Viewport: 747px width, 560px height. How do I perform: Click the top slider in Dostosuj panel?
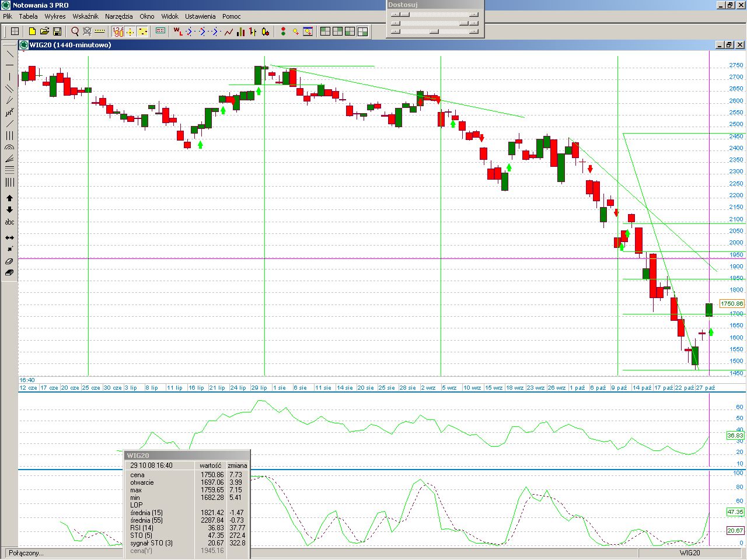tap(435, 15)
